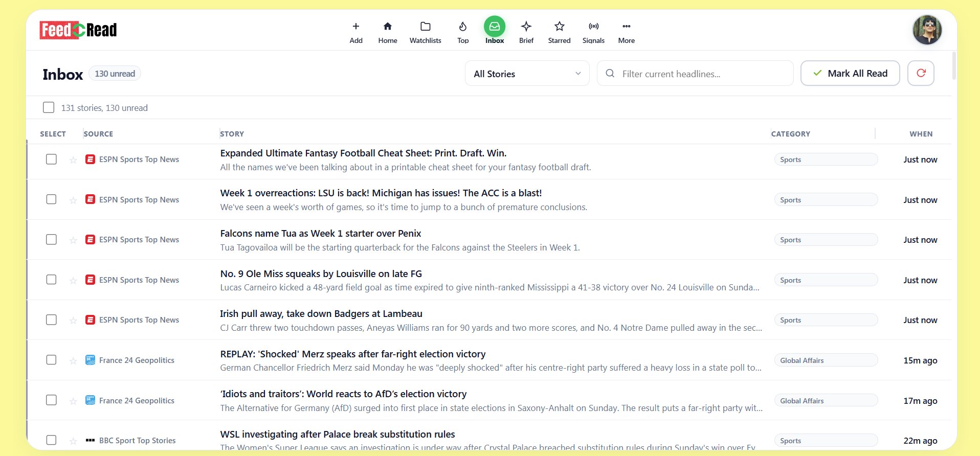This screenshot has width=980, height=456.
Task: Check the Ole Miss squeaks by Louisville row
Action: click(x=51, y=280)
